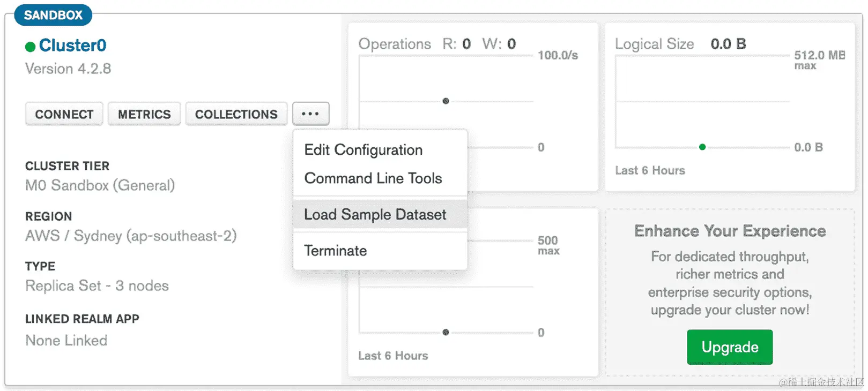The width and height of the screenshot is (868, 391).
Task: Click the M0 Sandbox (General) tier text
Action: point(100,185)
